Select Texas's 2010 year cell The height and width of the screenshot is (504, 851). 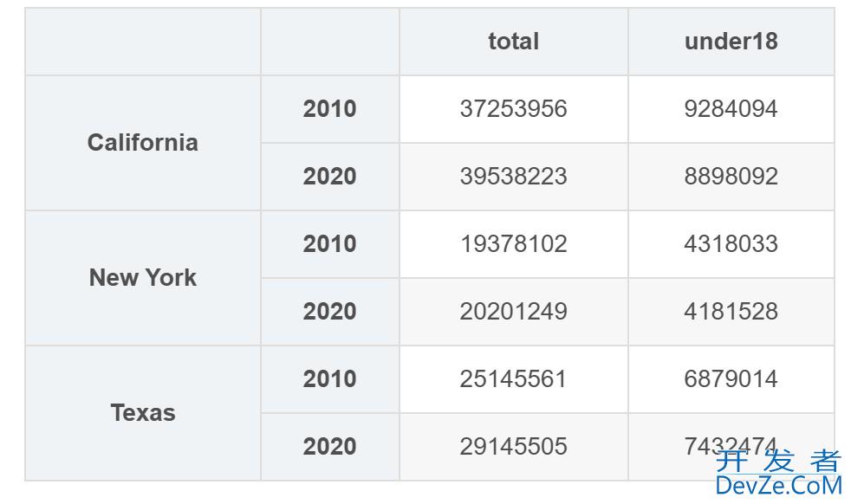point(329,379)
